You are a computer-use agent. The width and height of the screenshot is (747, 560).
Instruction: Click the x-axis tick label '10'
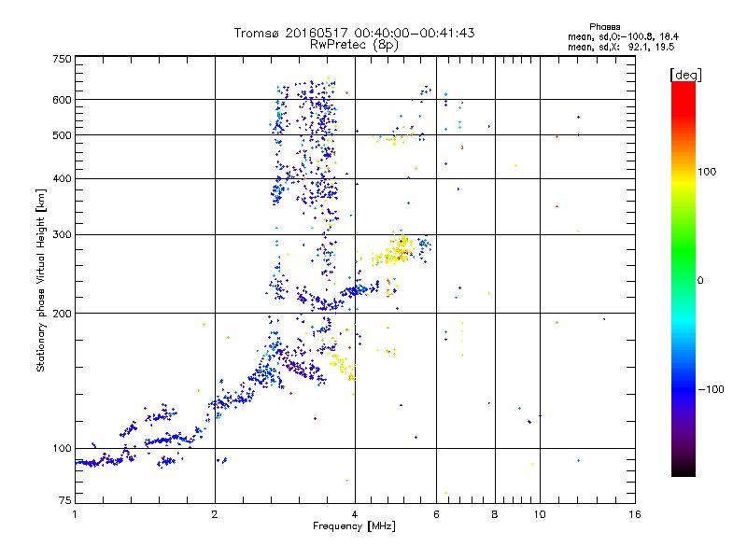540,514
